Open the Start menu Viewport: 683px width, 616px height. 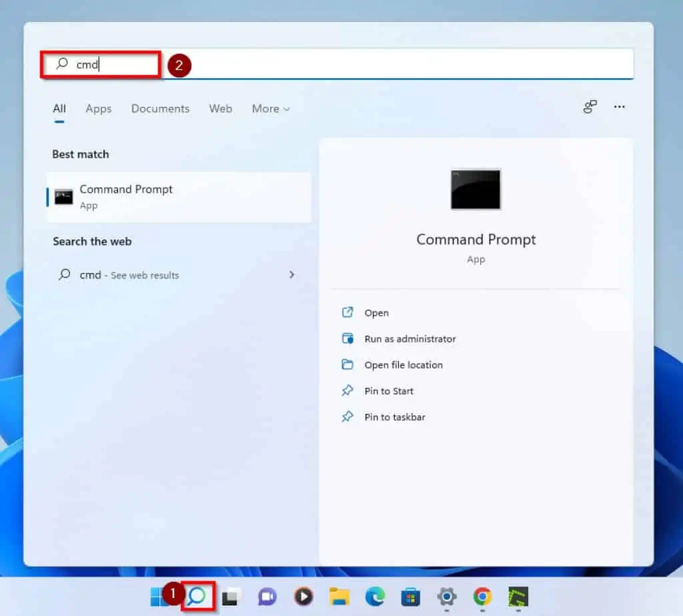160,596
